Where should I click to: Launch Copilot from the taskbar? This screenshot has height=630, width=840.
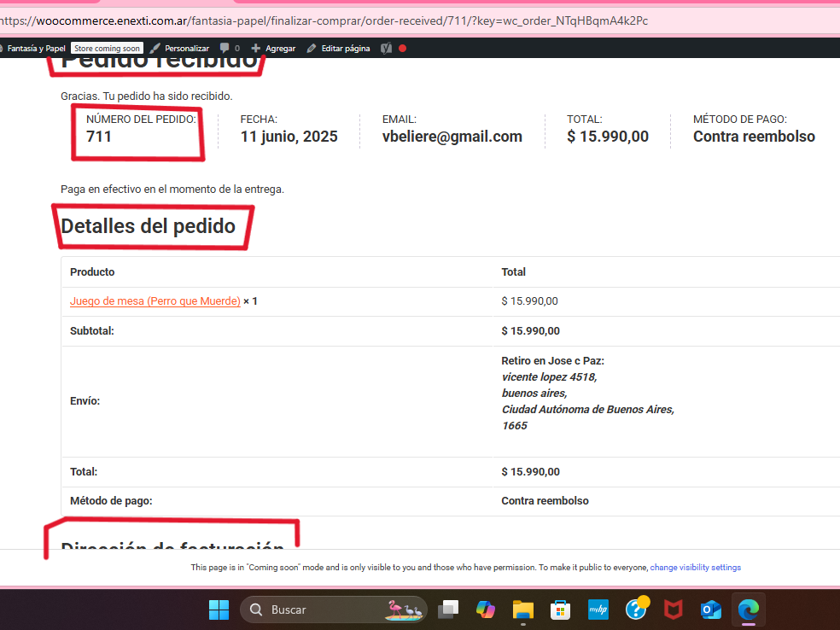click(x=486, y=610)
